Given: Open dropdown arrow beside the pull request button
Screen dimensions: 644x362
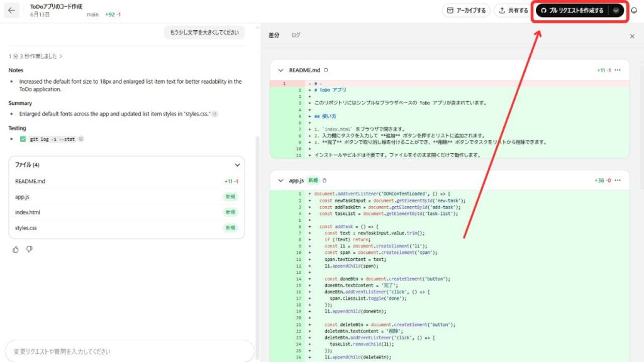Looking at the screenshot, I should coord(616,11).
